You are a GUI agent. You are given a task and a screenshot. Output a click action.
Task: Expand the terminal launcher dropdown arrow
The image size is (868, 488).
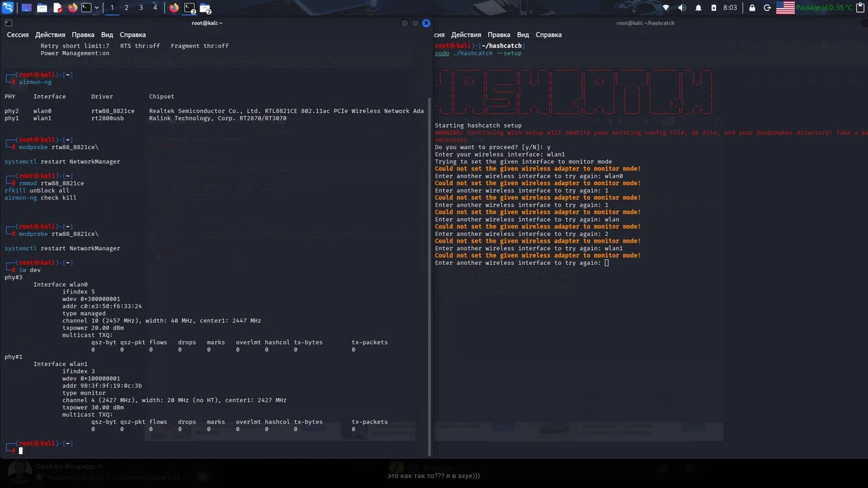click(x=97, y=7)
